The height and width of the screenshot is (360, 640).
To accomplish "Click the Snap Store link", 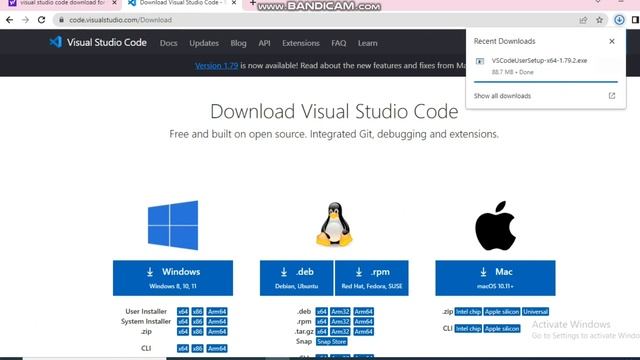I will pyautogui.click(x=331, y=342).
